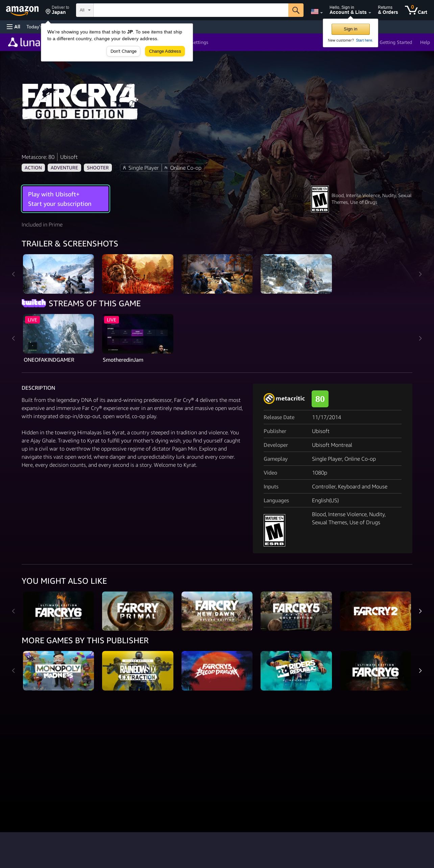
Task: Open the shopping cart icon
Action: pyautogui.click(x=416, y=10)
